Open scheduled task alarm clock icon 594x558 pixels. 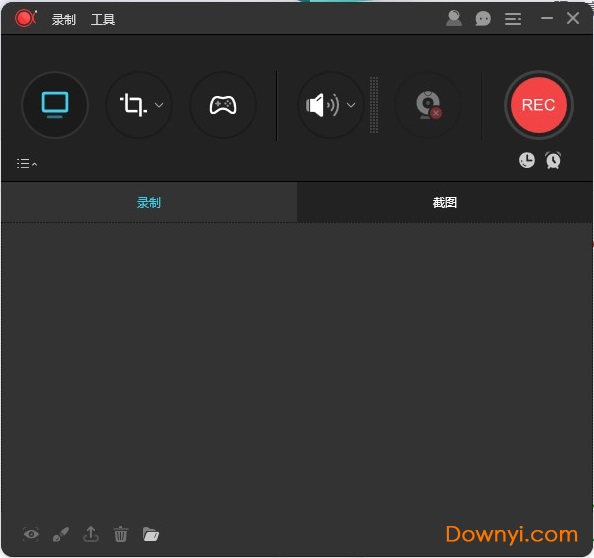point(553,160)
